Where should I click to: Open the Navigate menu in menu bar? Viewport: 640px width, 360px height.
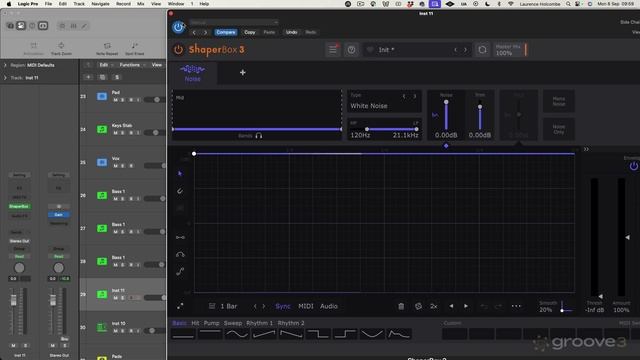100,4
